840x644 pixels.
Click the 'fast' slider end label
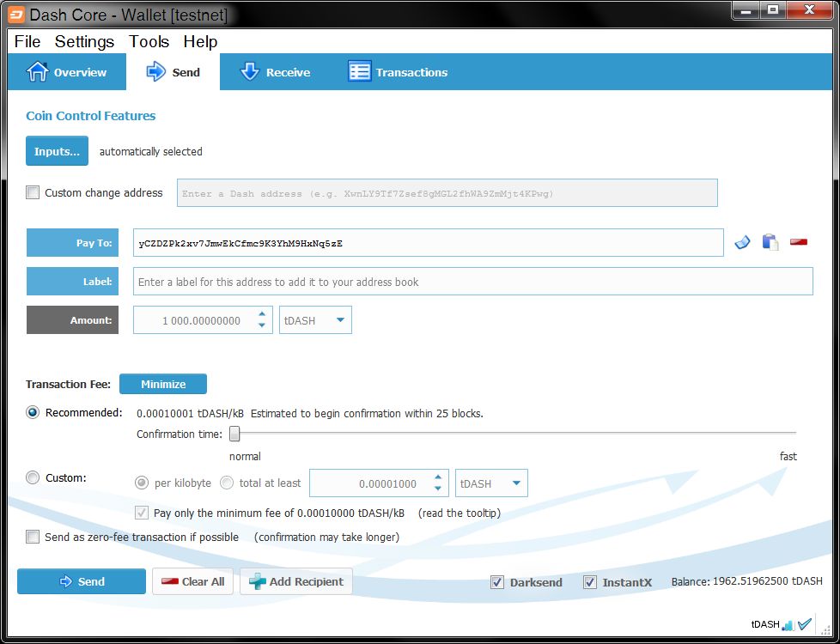point(788,457)
